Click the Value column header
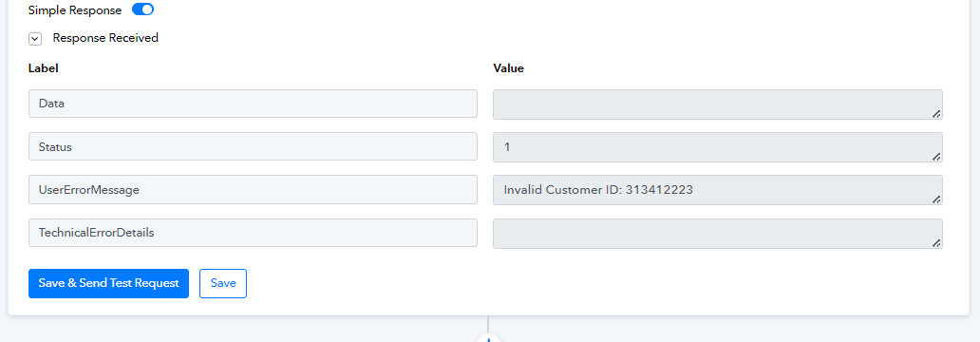 point(508,68)
